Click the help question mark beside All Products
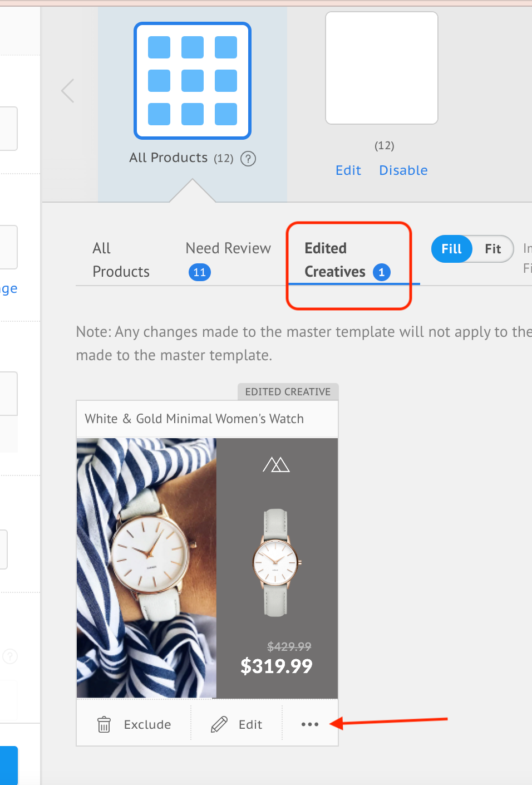 248,159
